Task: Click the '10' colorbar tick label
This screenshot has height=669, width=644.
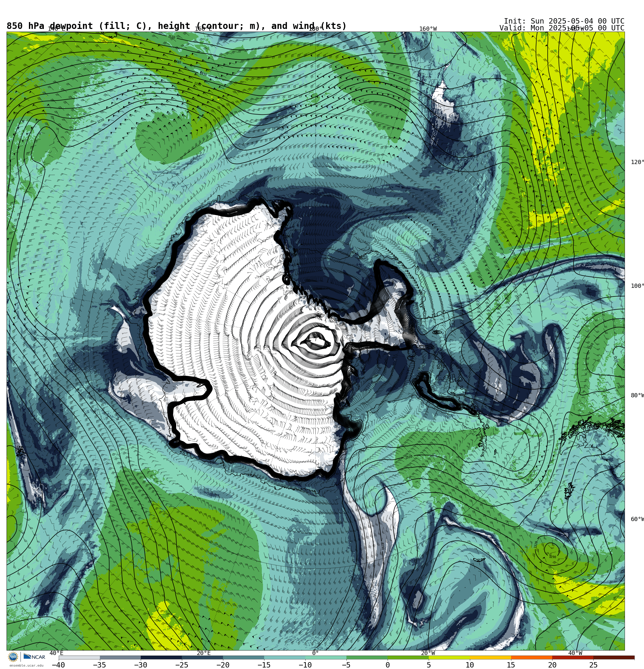Action: (470, 665)
